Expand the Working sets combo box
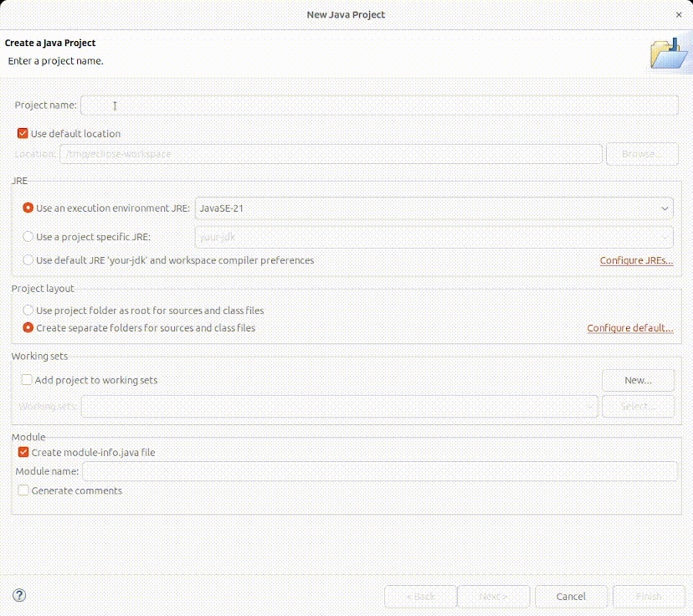693x616 pixels. click(x=590, y=407)
